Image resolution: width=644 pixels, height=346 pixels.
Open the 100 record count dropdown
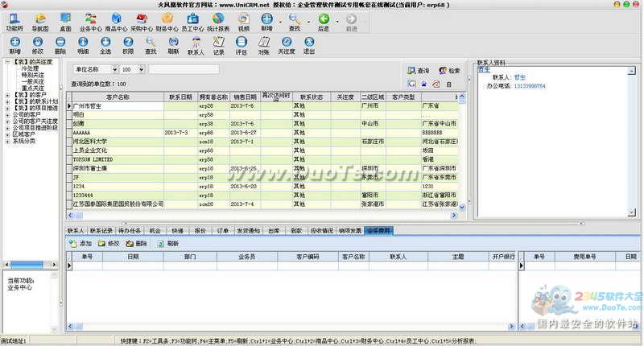pyautogui.click(x=141, y=69)
